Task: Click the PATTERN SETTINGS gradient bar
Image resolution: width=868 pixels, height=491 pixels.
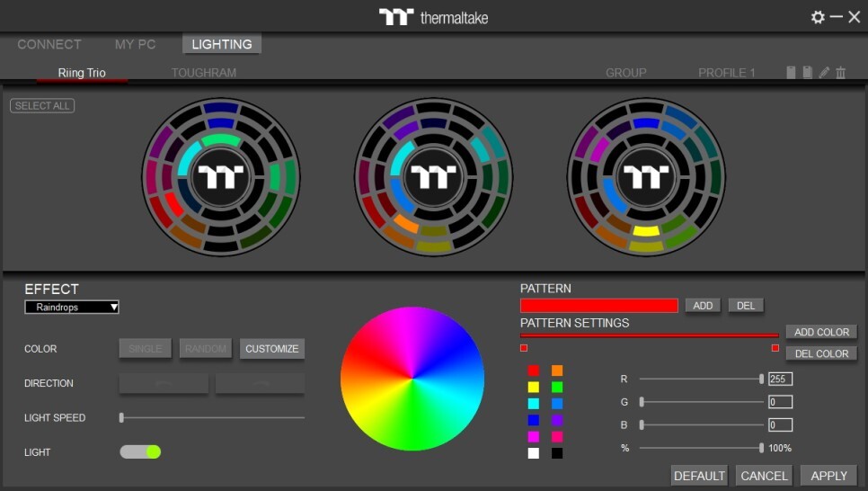Action: pos(650,335)
